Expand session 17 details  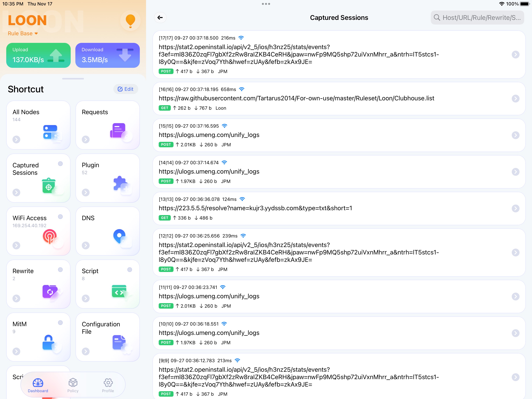pyautogui.click(x=515, y=55)
